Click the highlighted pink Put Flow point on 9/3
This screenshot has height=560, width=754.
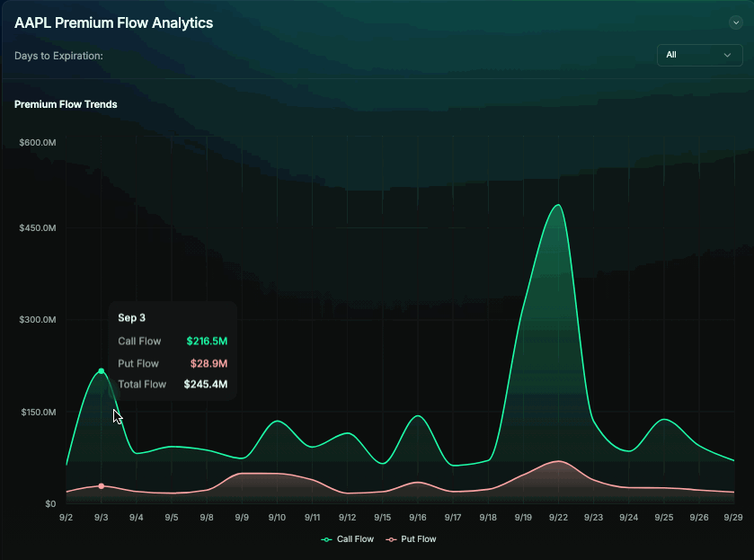[102, 486]
